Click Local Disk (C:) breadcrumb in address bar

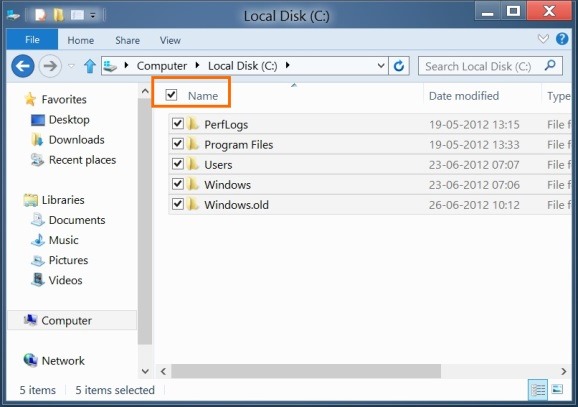click(243, 66)
